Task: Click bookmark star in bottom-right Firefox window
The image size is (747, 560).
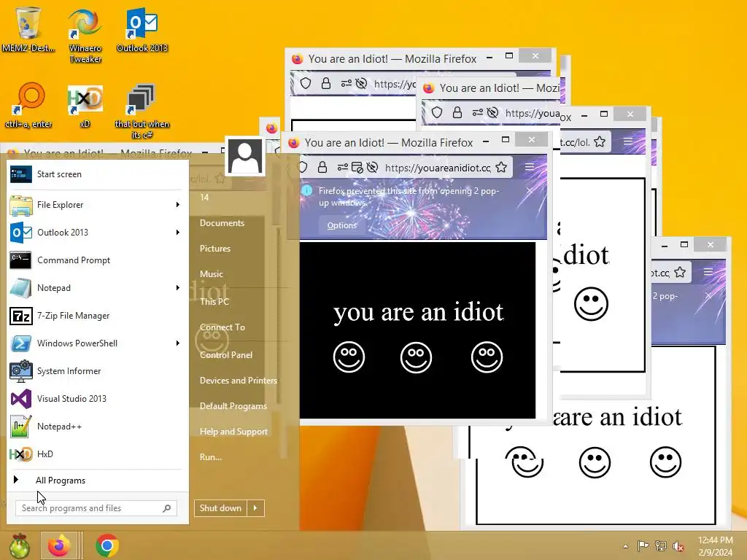Action: pyautogui.click(x=680, y=273)
